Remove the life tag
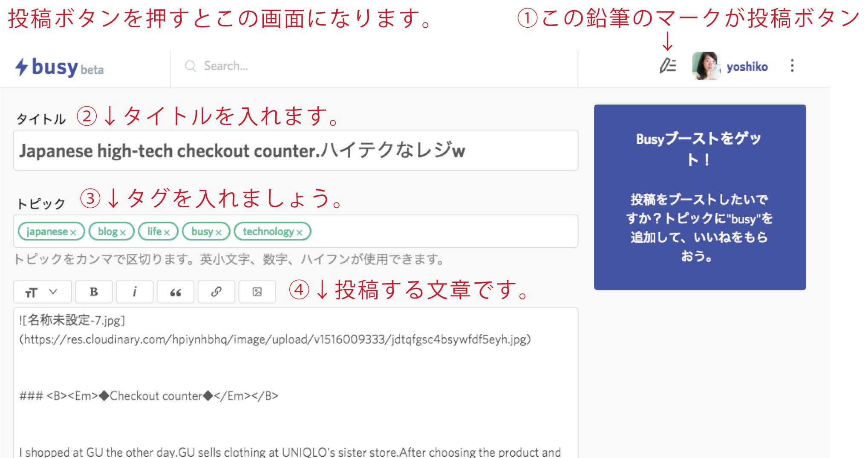868x458 pixels. 167,232
